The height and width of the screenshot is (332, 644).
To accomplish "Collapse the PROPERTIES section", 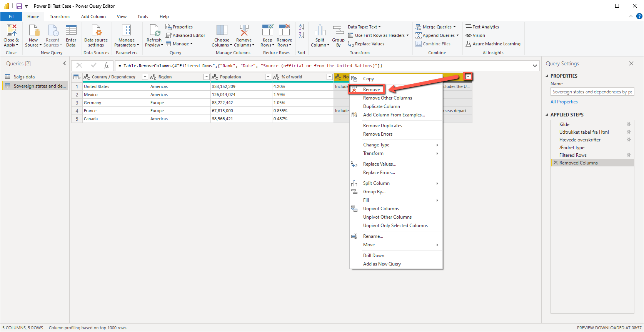I will point(547,76).
